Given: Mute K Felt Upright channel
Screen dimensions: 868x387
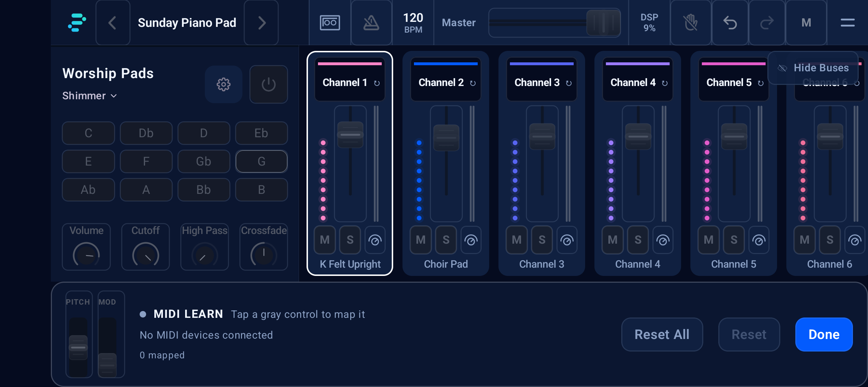Looking at the screenshot, I should (x=325, y=240).
